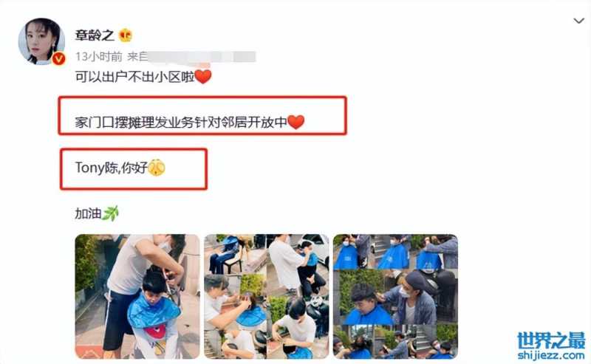Open the 章龄之 username link

95,35
